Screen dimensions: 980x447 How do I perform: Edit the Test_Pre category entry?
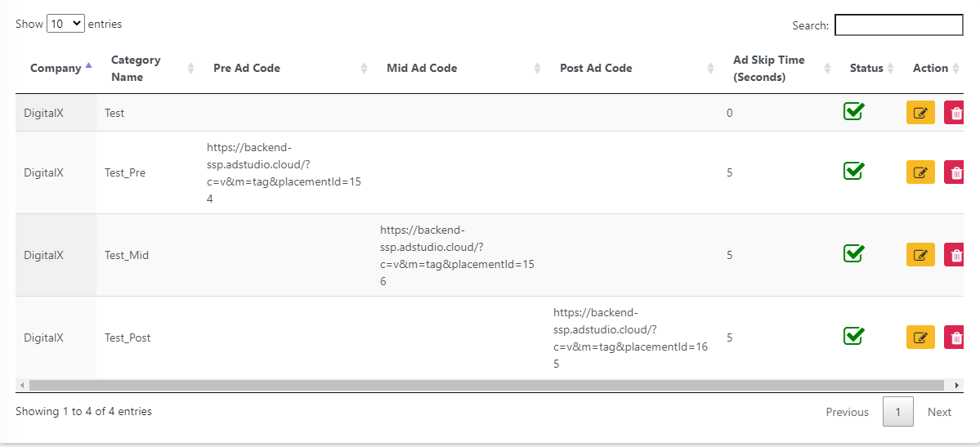[920, 172]
